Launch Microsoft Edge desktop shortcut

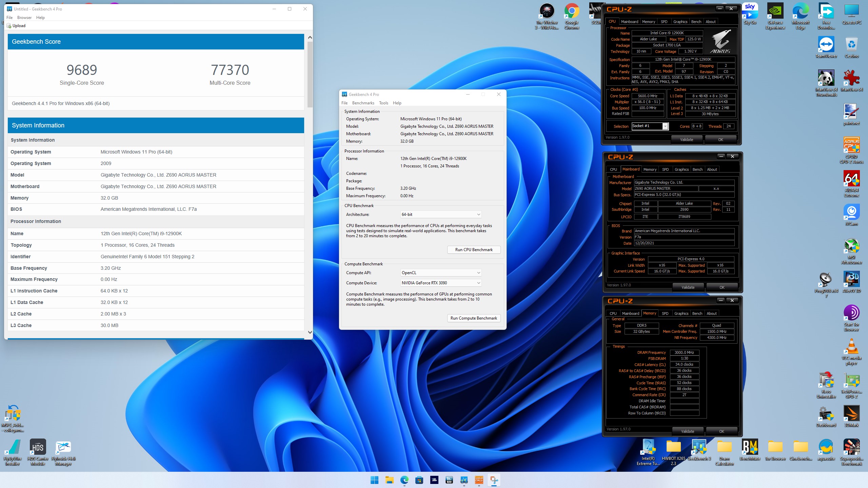[801, 16]
